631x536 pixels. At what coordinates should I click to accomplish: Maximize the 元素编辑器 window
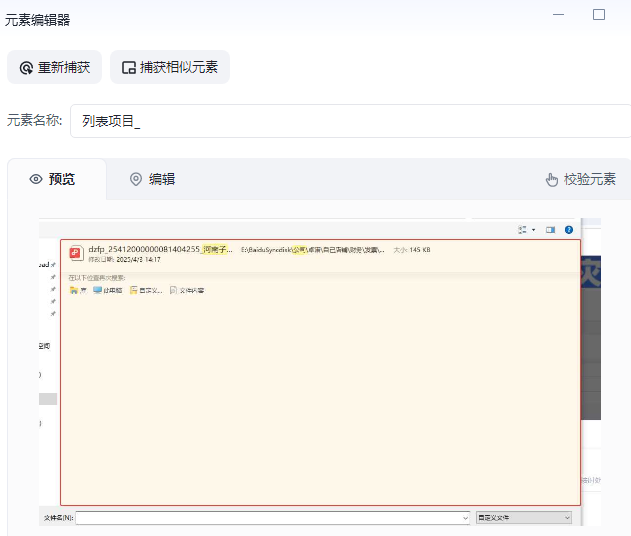coord(599,15)
